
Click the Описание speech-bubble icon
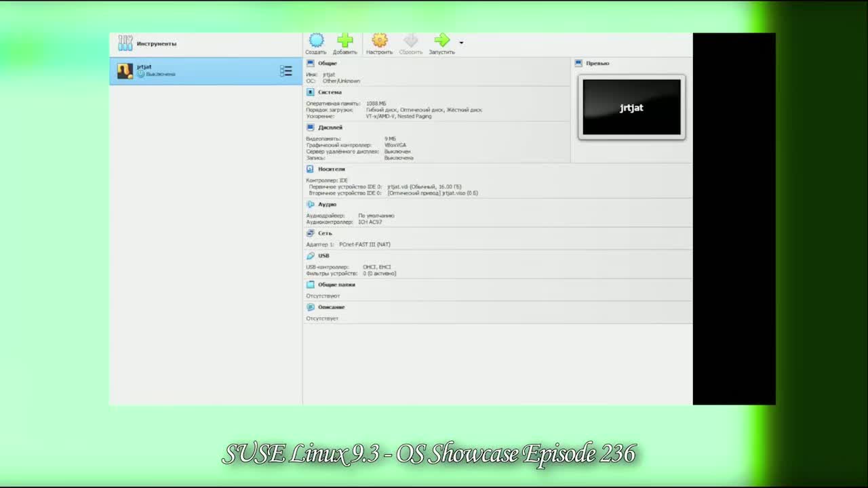(310, 307)
